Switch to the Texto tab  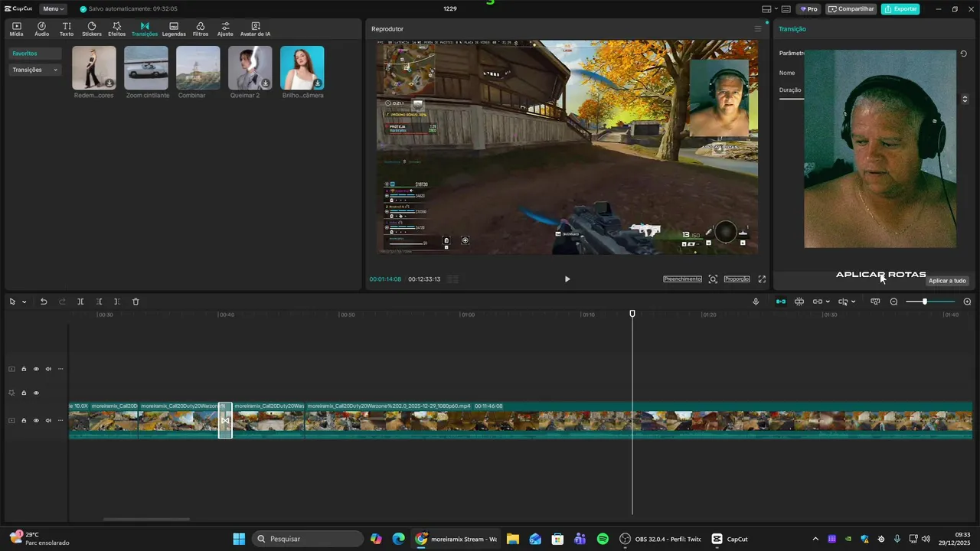click(67, 29)
